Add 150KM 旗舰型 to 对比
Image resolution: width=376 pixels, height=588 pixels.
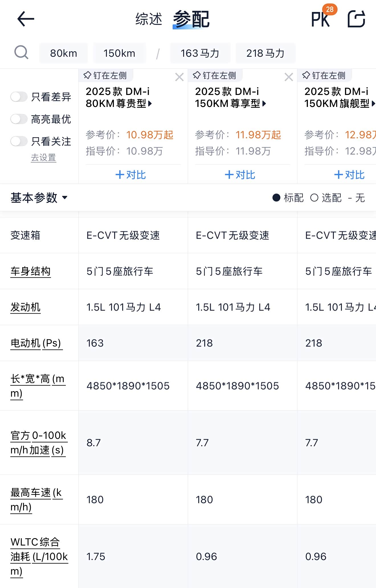tap(350, 175)
